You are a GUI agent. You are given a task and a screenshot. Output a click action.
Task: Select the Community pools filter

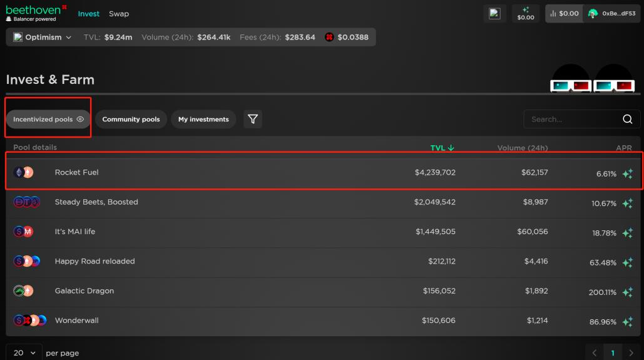131,119
